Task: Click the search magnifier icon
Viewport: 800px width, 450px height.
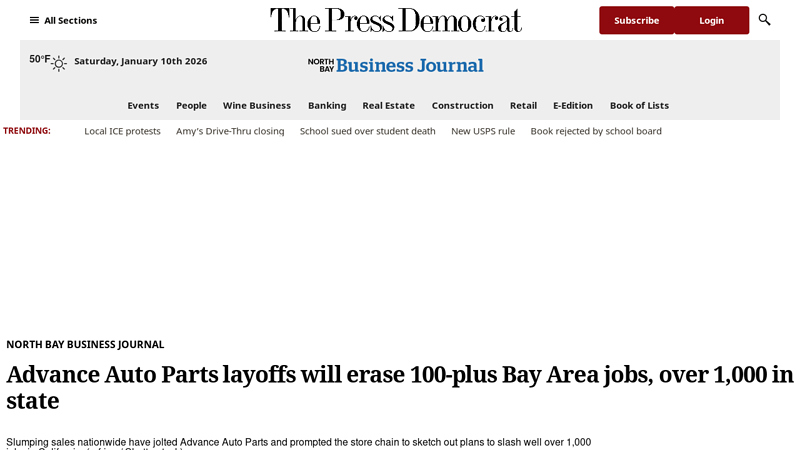Action: tap(764, 20)
